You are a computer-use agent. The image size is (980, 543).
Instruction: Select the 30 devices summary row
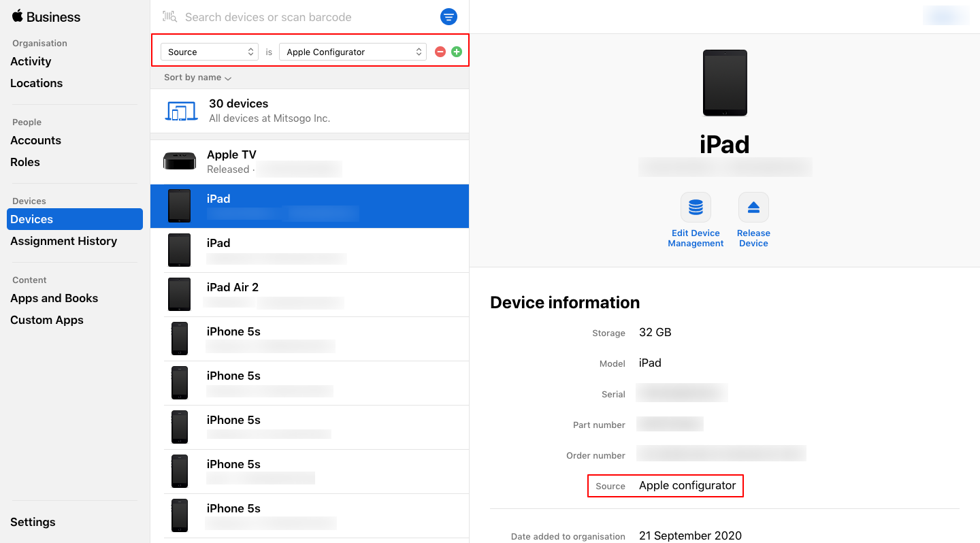pos(310,110)
